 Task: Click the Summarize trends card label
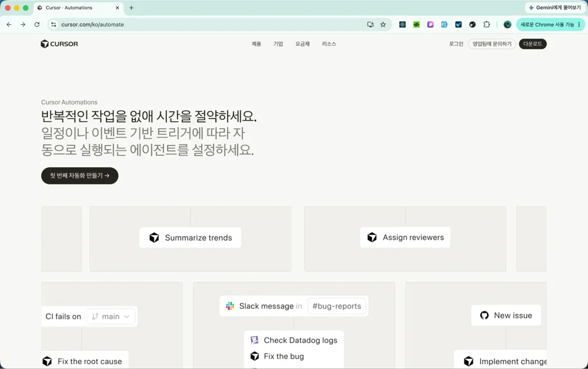point(198,237)
